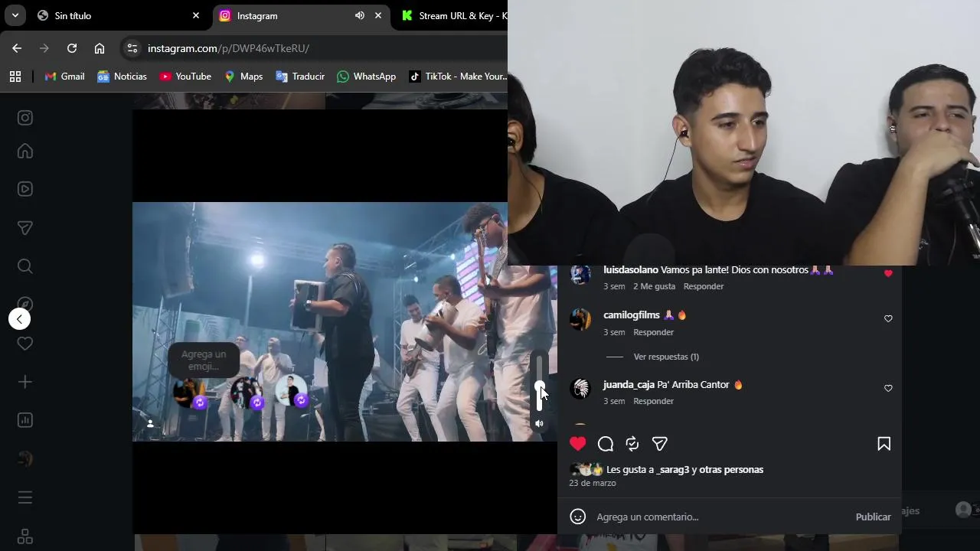Image resolution: width=980 pixels, height=551 pixels.
Task: Click Publicar to post comment
Action: [873, 517]
